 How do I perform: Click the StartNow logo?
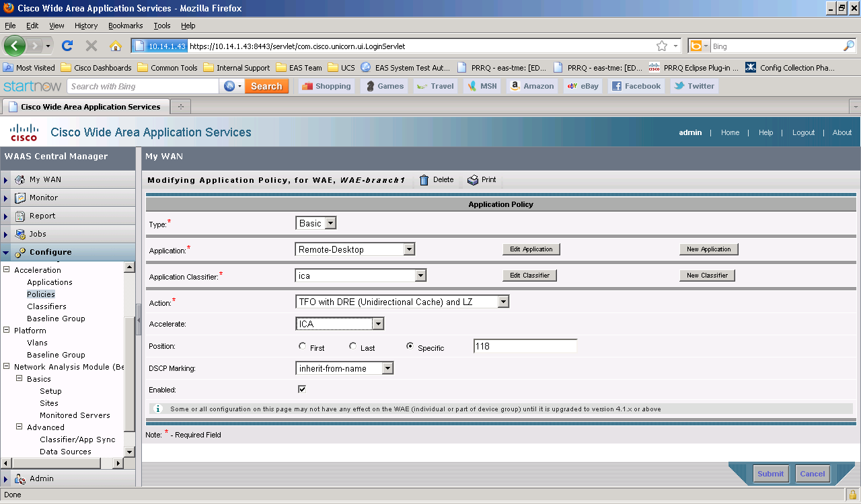[32, 86]
